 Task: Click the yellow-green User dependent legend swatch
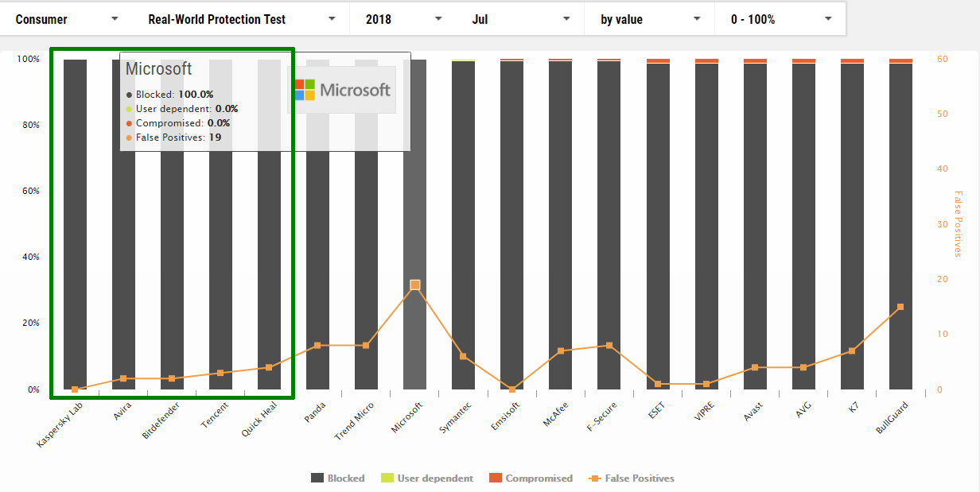387,478
